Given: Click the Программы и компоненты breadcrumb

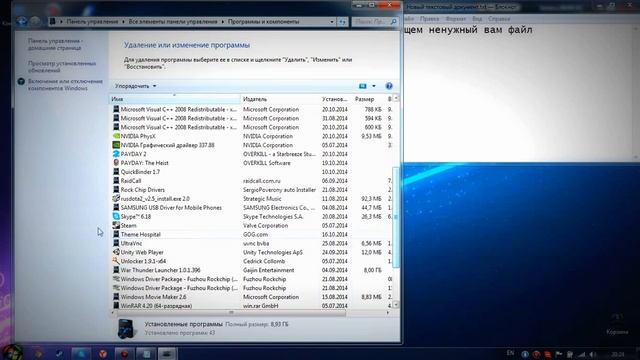Looking at the screenshot, I should click(x=263, y=22).
